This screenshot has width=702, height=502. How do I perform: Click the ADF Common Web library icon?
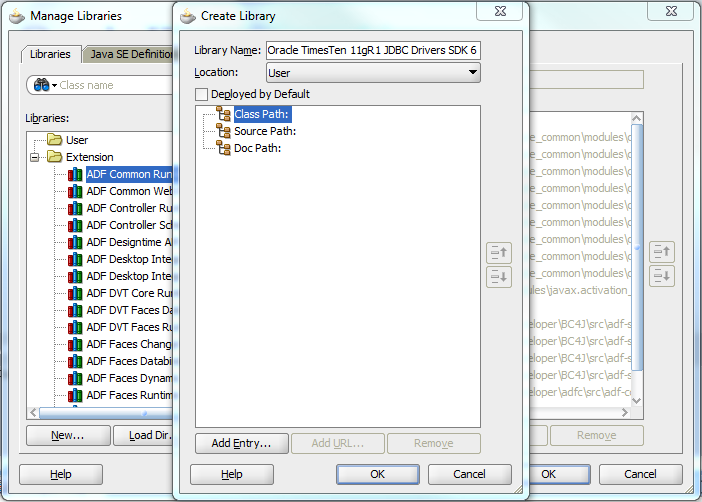tap(75, 191)
